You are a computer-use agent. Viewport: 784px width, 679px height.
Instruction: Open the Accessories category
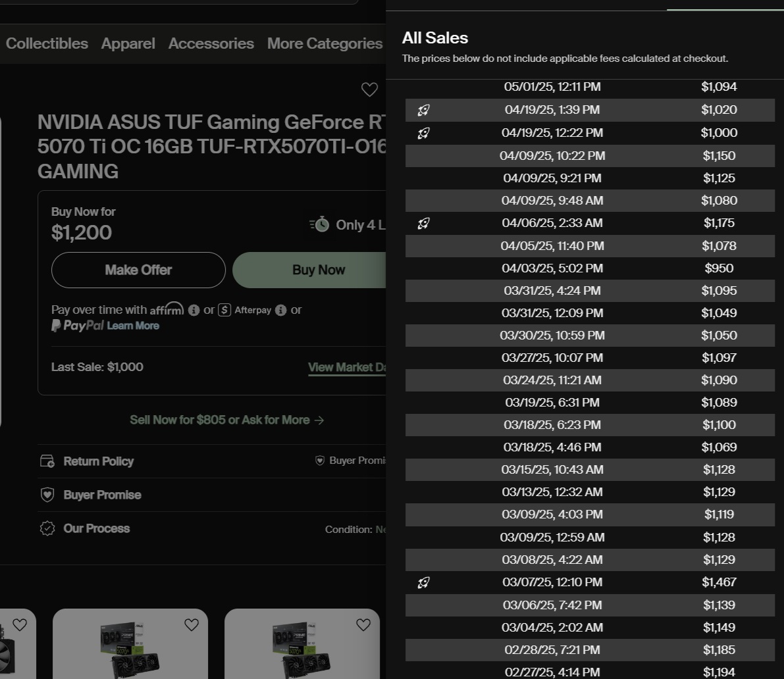[x=211, y=43]
